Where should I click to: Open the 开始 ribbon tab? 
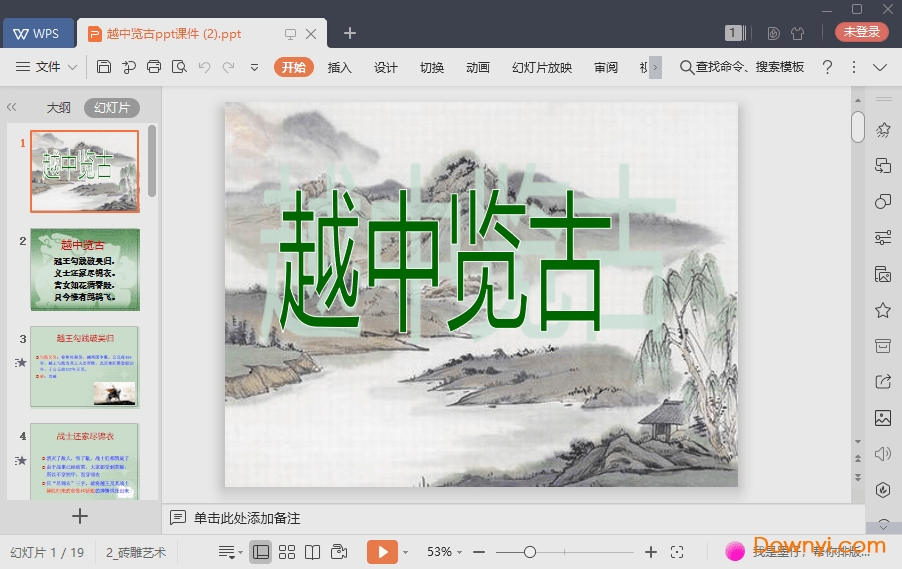click(x=293, y=67)
